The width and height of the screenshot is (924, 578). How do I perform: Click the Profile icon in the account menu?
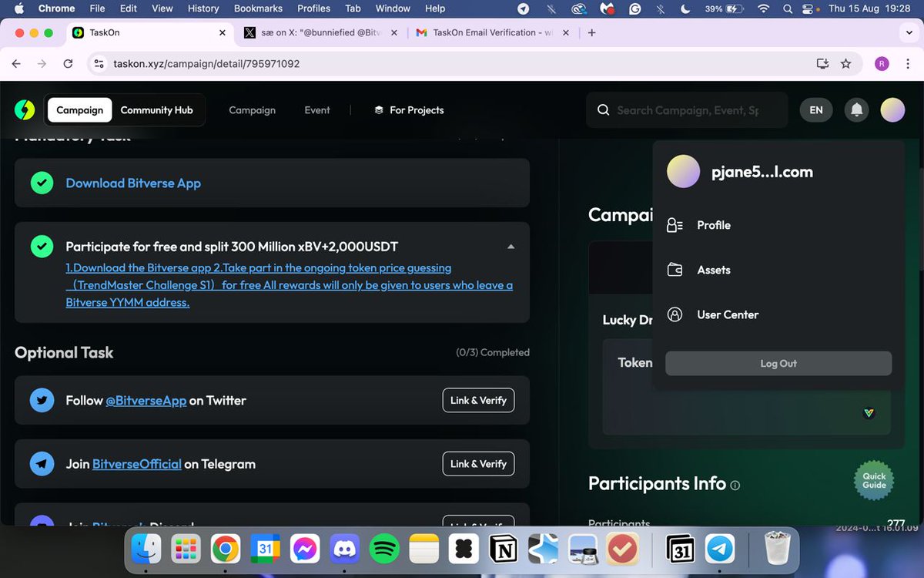[x=675, y=225]
